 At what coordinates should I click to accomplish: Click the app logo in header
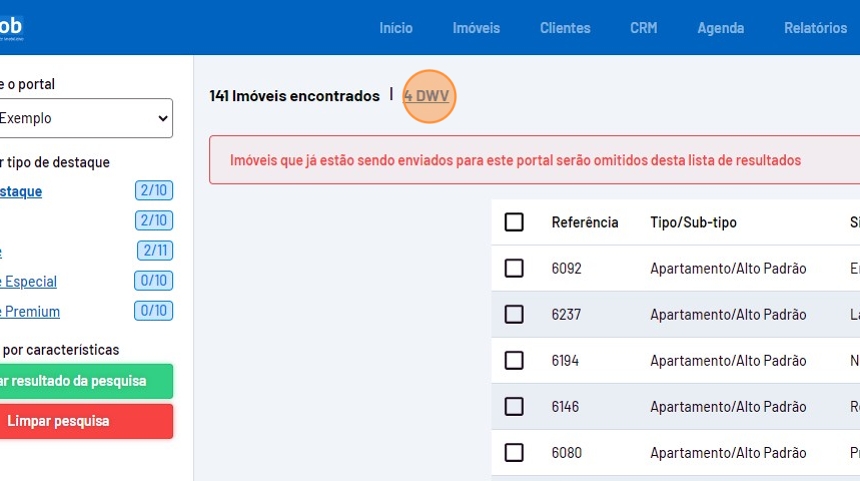(x=10, y=27)
